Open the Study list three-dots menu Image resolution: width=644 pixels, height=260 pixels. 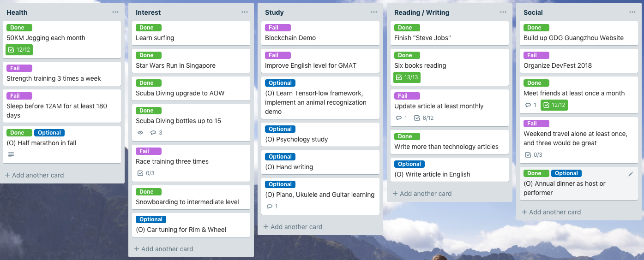[x=374, y=12]
